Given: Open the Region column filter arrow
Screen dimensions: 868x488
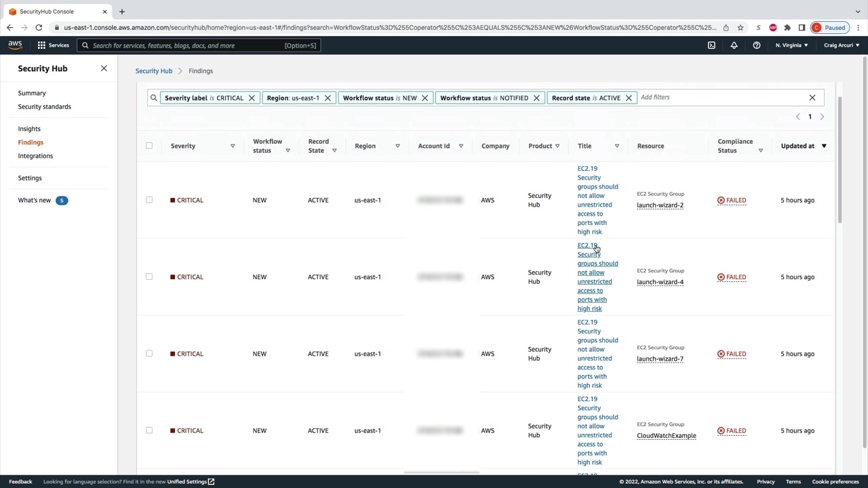Looking at the screenshot, I should coord(397,146).
